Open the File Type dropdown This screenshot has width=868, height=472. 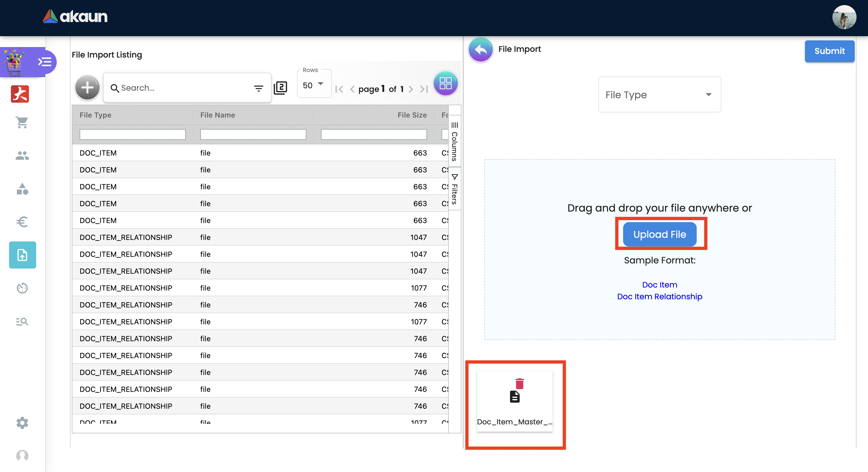point(659,95)
